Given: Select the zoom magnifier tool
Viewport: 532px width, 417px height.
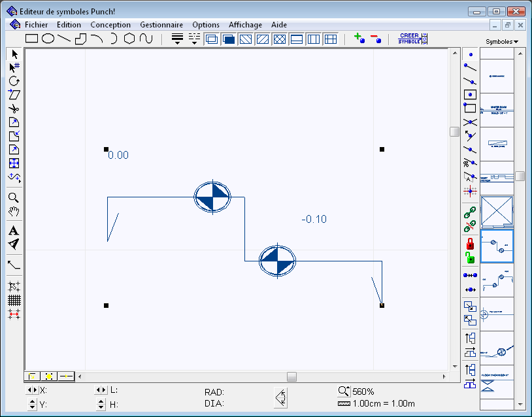Looking at the screenshot, I should click(14, 198).
